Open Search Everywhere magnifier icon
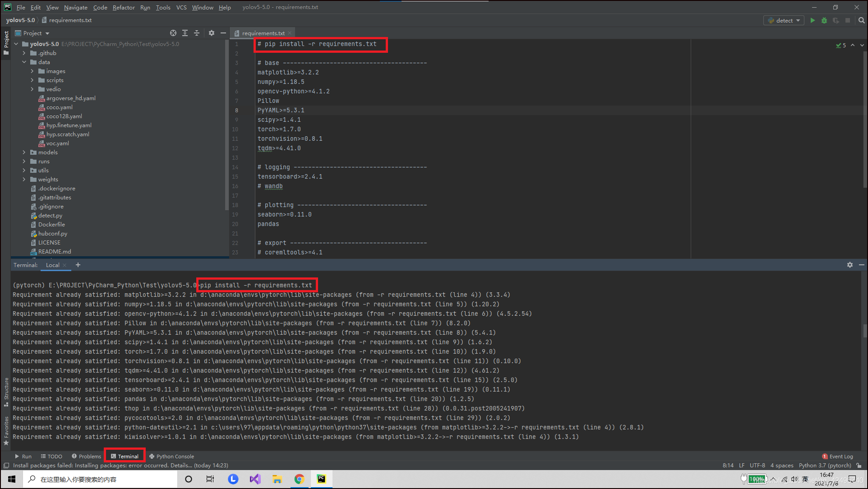The image size is (868, 489). [x=861, y=20]
